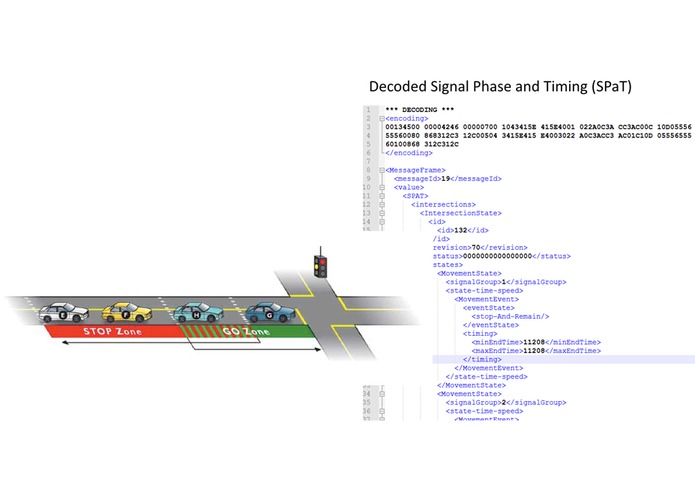
Task: Click the <intersections> tag line
Action: click(x=443, y=205)
